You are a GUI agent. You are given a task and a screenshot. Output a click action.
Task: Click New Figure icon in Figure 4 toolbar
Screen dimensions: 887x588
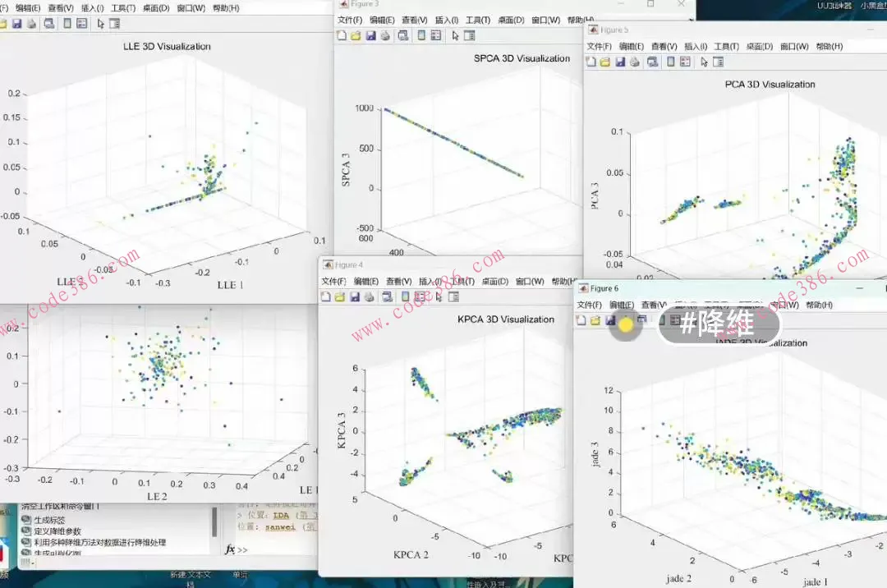(x=326, y=296)
